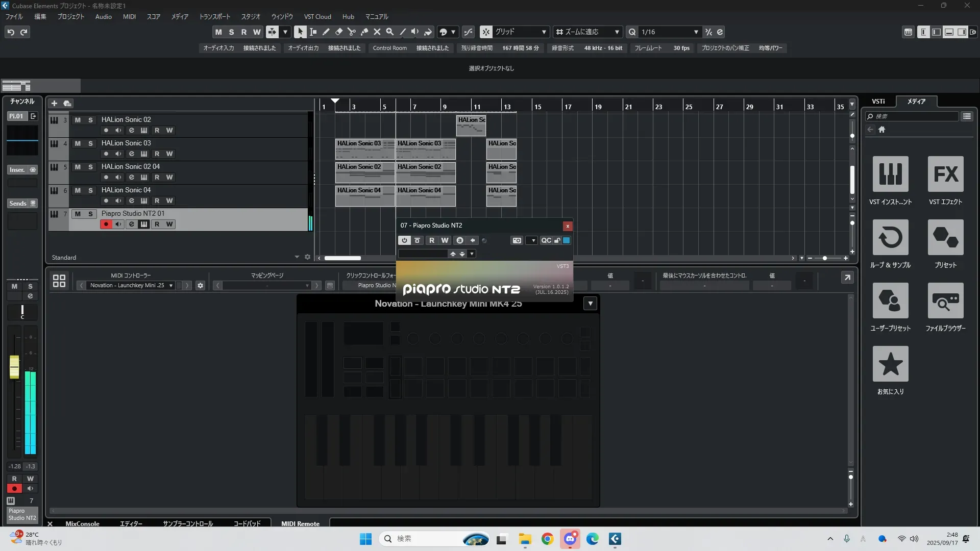This screenshot has width=980, height=551.
Task: Solo HALion Sonic 04 track
Action: click(90, 190)
